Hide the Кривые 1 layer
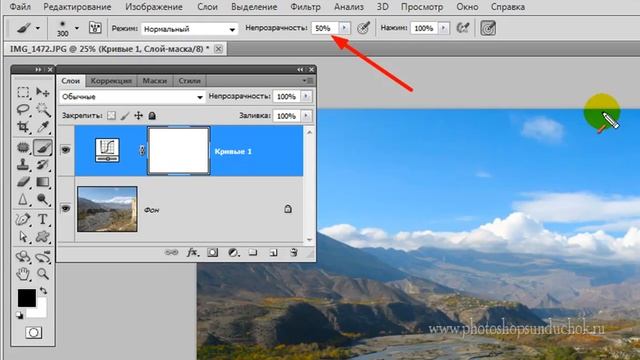This screenshot has height=360, width=640. coord(66,150)
